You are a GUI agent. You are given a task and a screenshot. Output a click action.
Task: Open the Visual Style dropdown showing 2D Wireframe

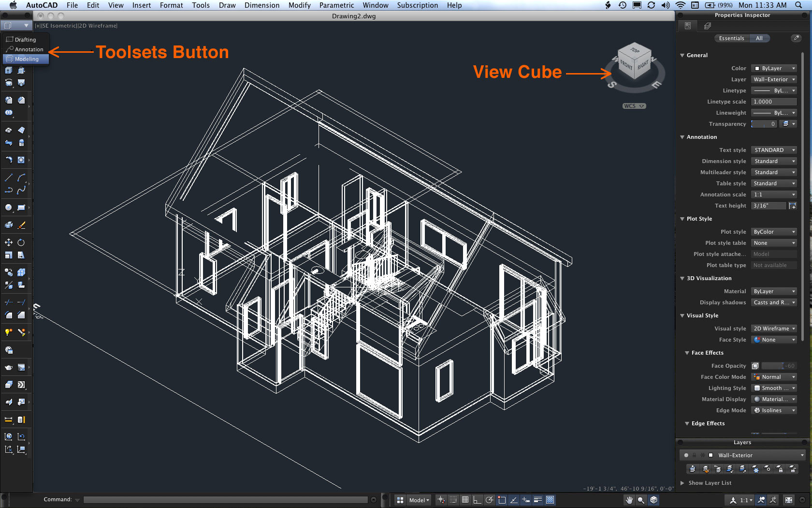774,328
